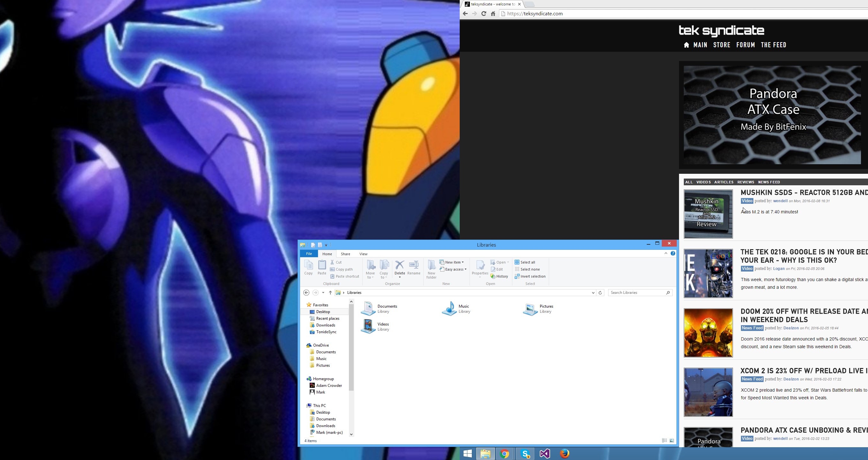
Task: Open the recent locations dropdown arrow
Action: tap(323, 292)
